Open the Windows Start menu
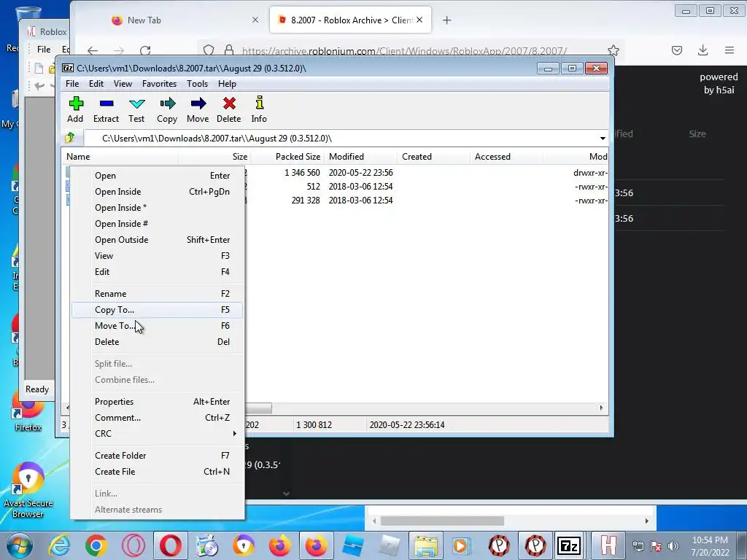The width and height of the screenshot is (747, 560). pyautogui.click(x=20, y=545)
